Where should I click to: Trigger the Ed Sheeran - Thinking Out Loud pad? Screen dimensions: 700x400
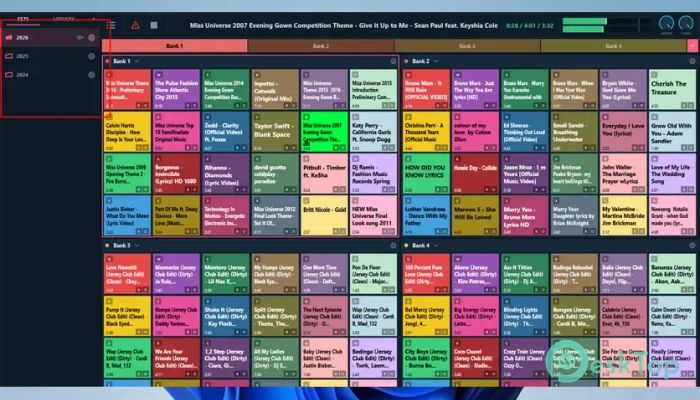[525, 132]
